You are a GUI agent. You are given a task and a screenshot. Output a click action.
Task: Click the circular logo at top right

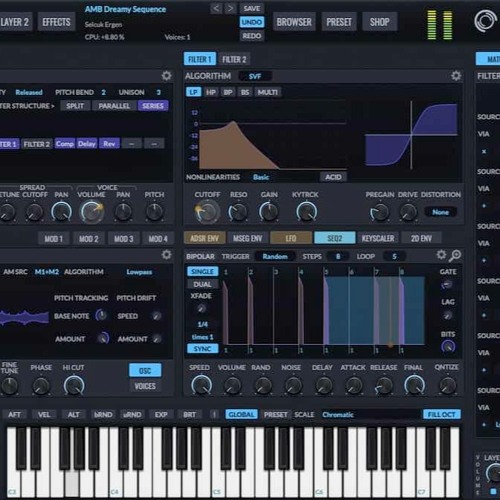485,21
